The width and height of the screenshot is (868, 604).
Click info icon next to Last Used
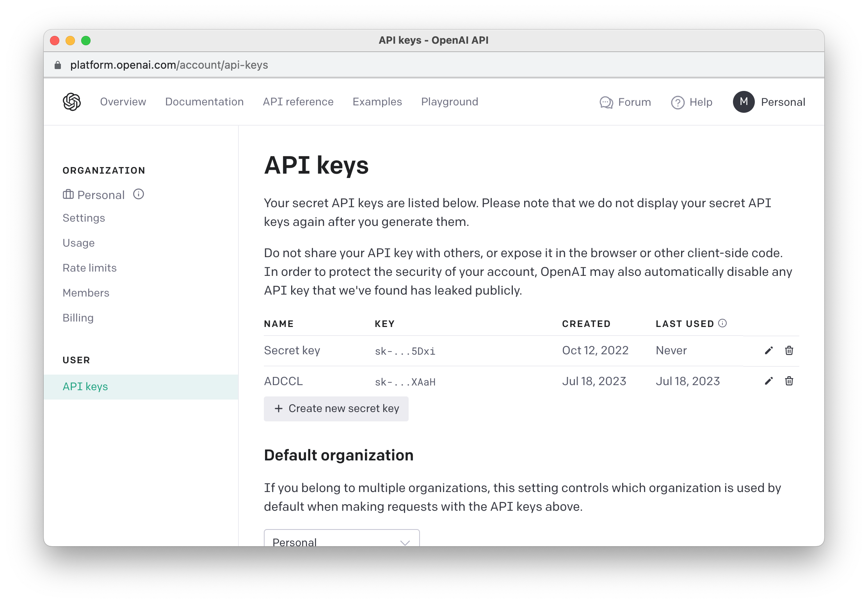[x=722, y=323]
